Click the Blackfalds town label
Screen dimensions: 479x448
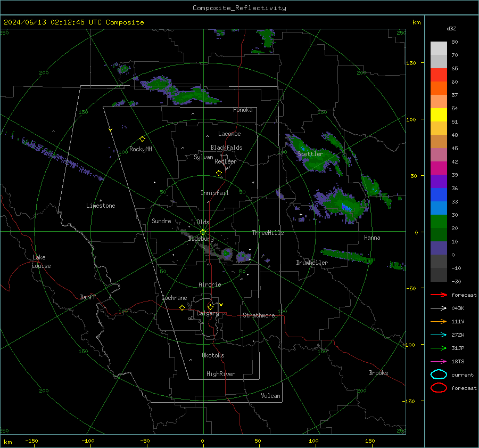[x=226, y=148]
